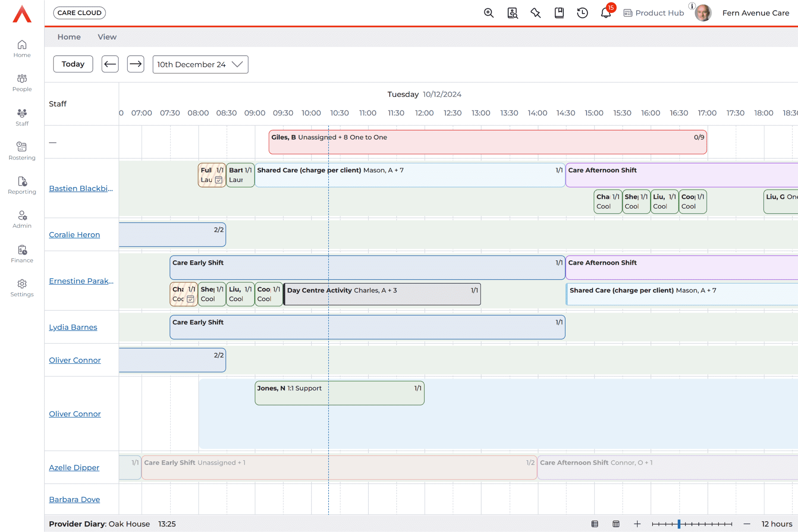
Task: Switch to list layout icon in status bar
Action: point(595,524)
